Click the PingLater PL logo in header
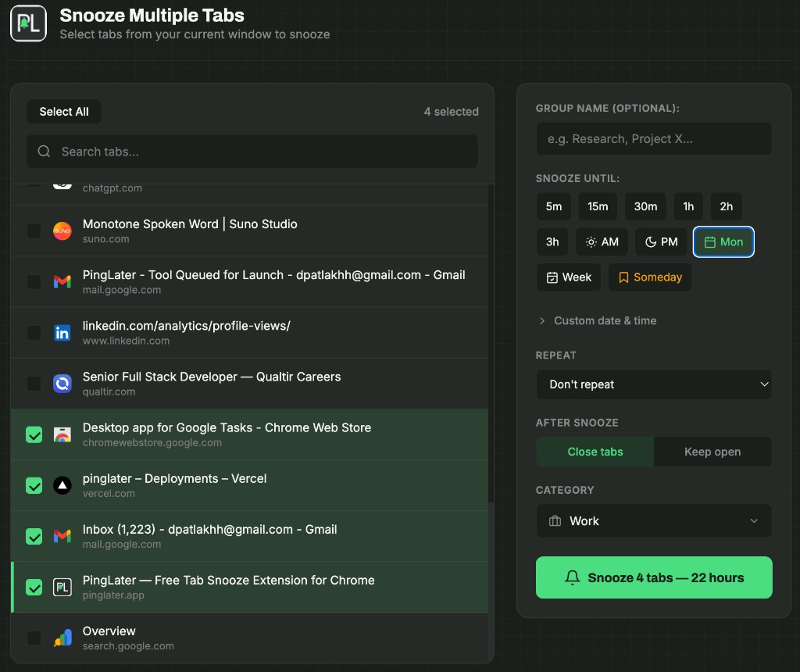The image size is (800, 672). click(29, 23)
